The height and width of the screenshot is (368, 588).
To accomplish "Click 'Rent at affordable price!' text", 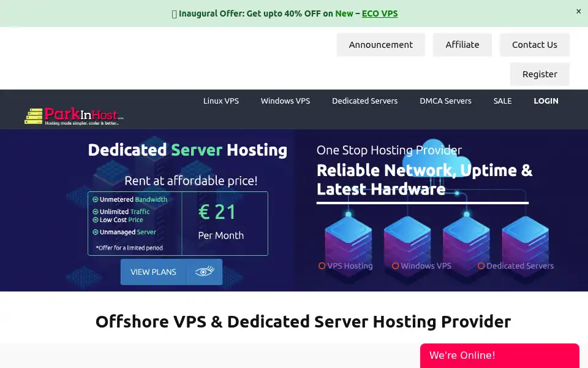I will point(191,180).
